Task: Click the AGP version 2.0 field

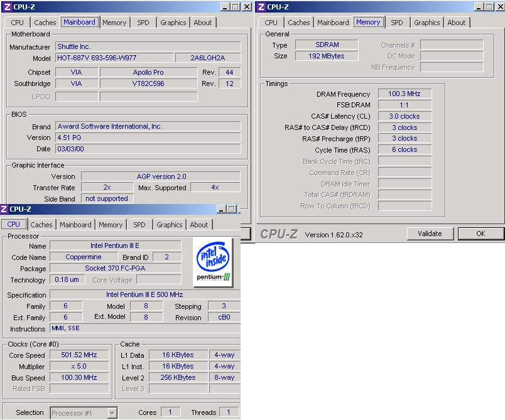Action: pos(161,176)
